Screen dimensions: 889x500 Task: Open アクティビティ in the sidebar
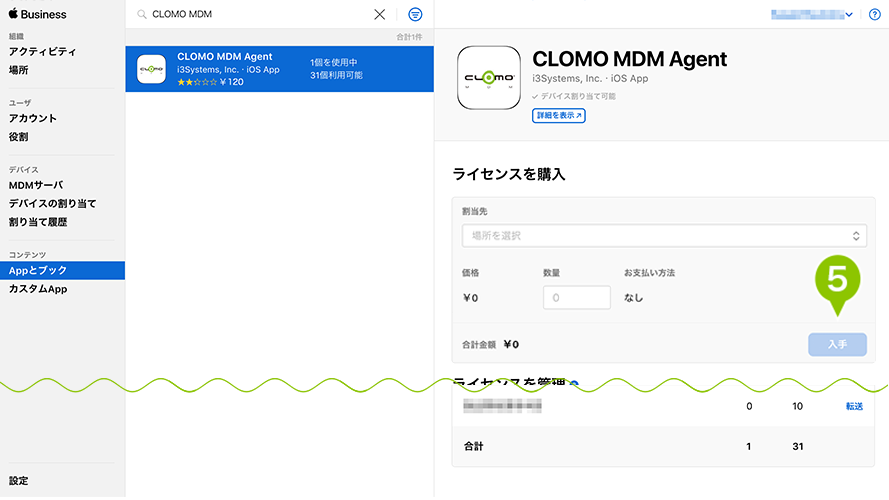[x=43, y=52]
